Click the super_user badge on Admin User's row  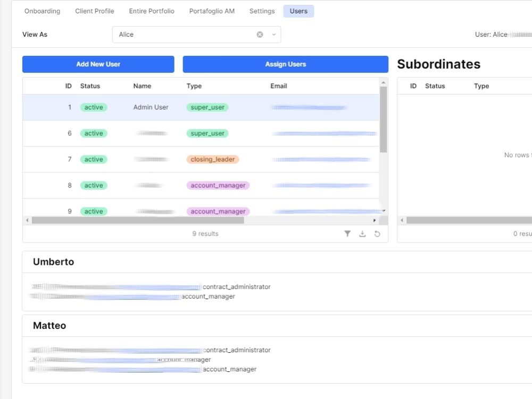pyautogui.click(x=207, y=107)
